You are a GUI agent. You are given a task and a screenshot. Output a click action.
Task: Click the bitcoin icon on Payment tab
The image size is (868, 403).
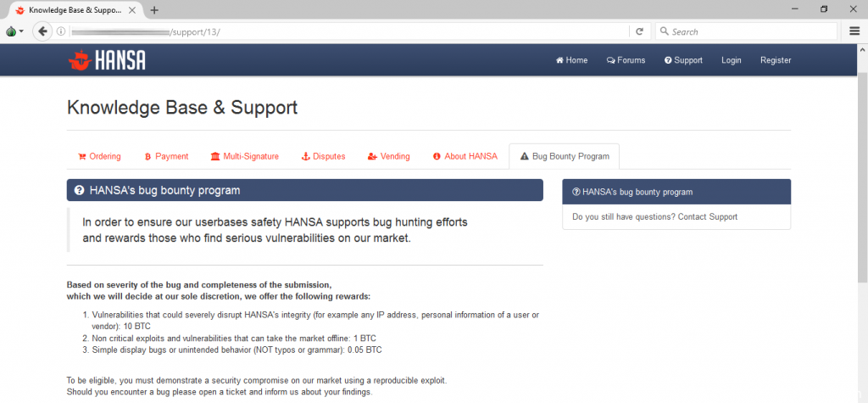coord(147,157)
